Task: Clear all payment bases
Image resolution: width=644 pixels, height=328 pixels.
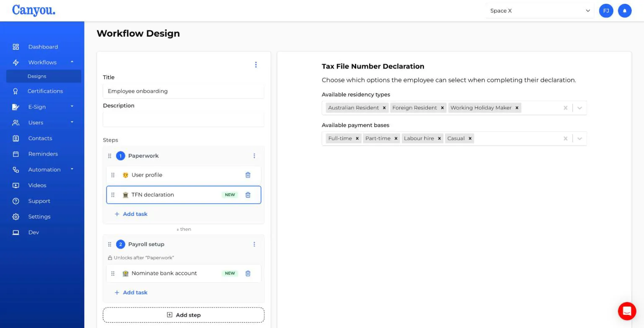Action: [565, 138]
